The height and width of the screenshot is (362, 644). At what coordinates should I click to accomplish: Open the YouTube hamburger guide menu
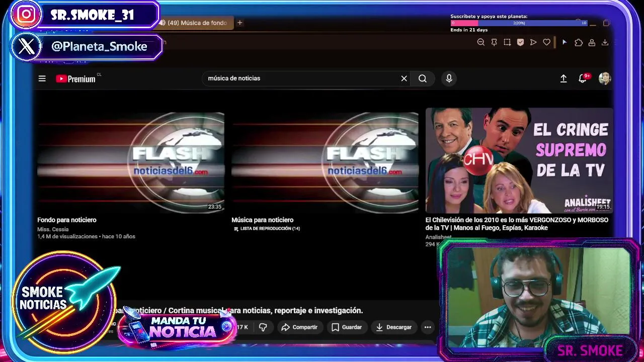pos(42,78)
